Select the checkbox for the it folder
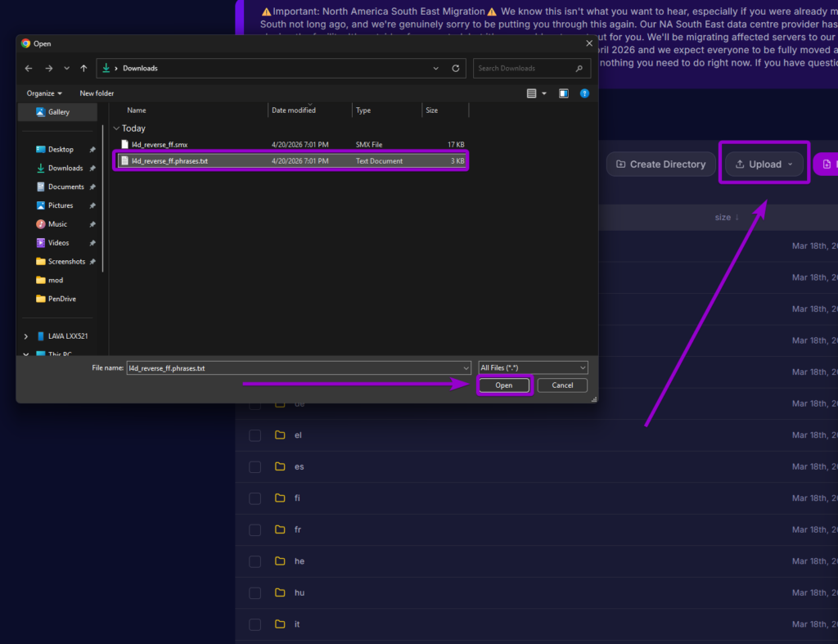This screenshot has height=644, width=838. pyautogui.click(x=255, y=624)
